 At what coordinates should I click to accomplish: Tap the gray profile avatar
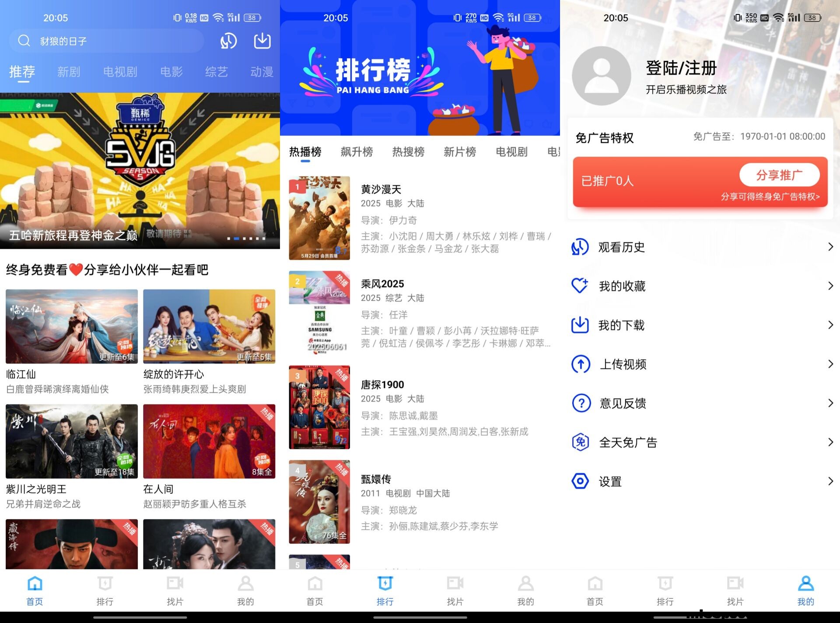[602, 76]
